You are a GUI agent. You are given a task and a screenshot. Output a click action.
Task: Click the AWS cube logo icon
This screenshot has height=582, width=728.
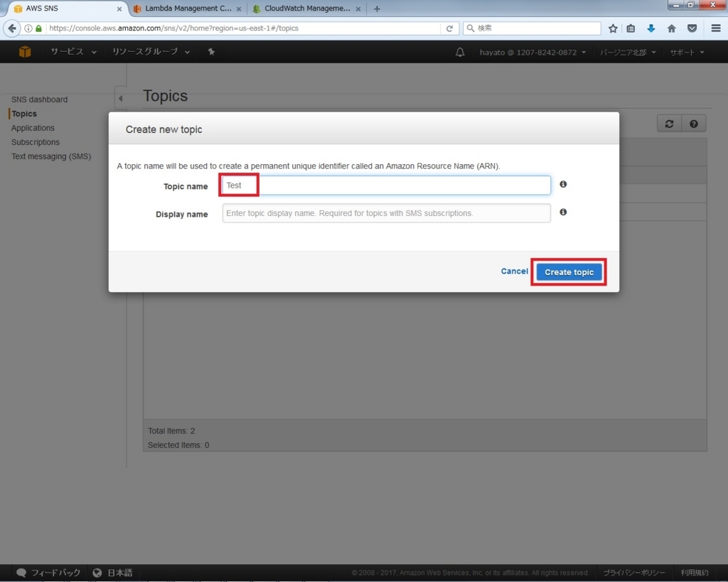pyautogui.click(x=25, y=51)
